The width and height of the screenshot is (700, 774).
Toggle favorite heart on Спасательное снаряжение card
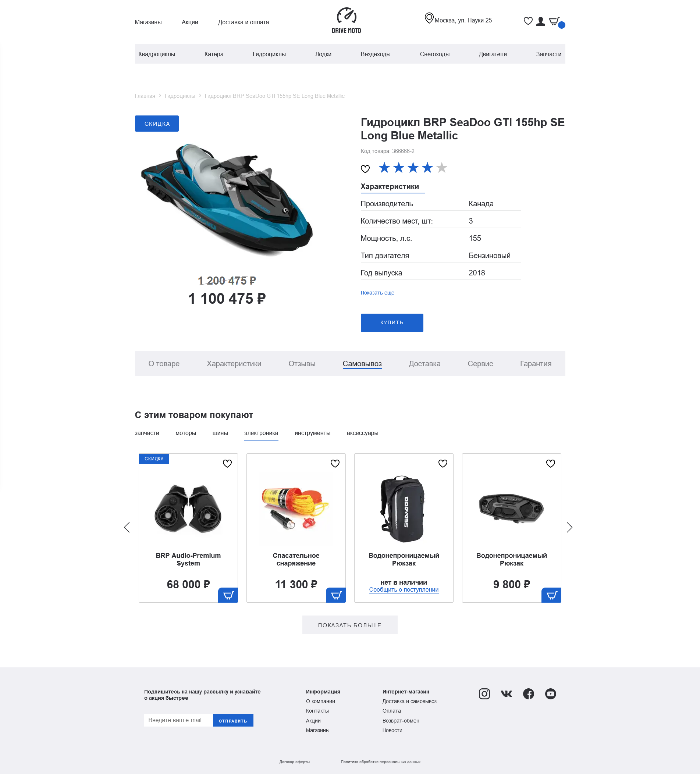click(x=335, y=463)
